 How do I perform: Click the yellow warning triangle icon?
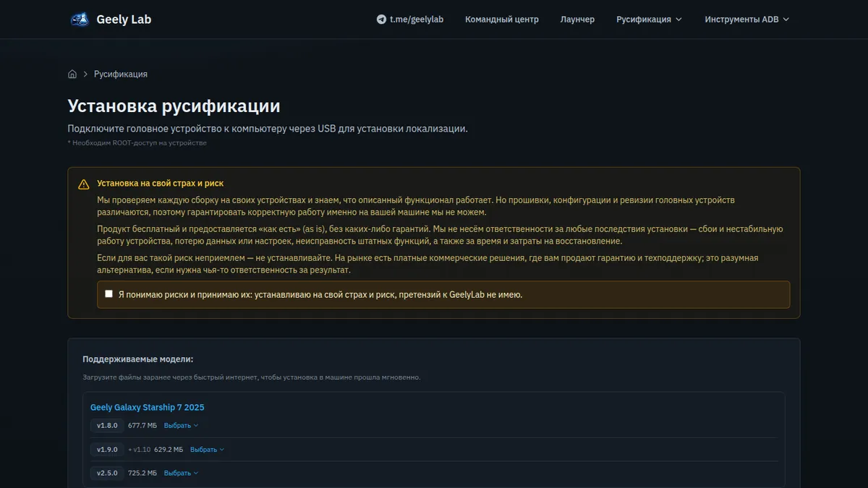(84, 184)
